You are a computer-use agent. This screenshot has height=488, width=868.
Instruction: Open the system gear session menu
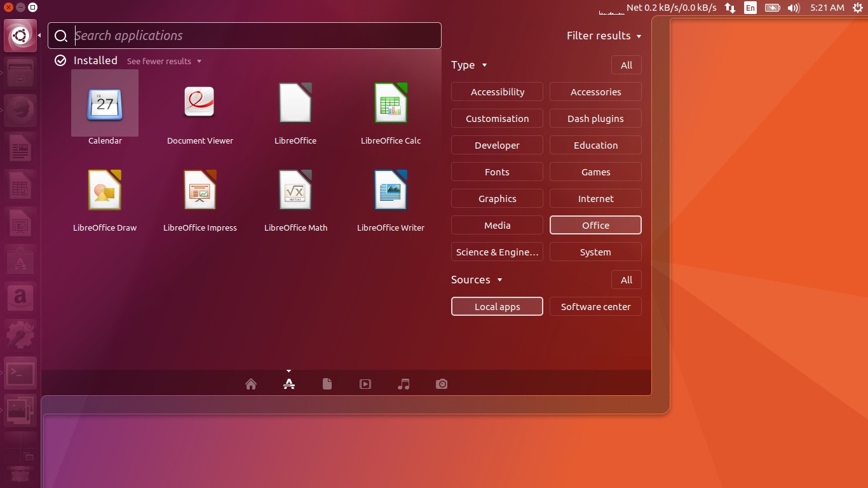pyautogui.click(x=858, y=8)
